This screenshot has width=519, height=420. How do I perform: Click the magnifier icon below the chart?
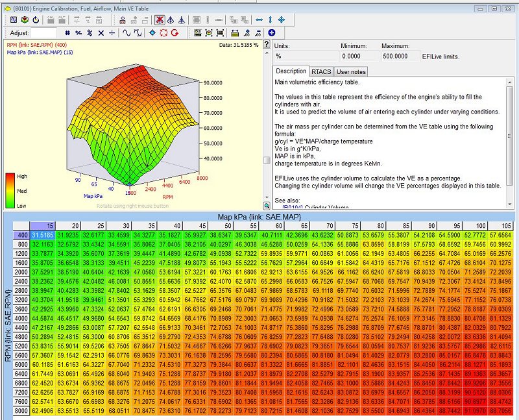click(x=267, y=206)
